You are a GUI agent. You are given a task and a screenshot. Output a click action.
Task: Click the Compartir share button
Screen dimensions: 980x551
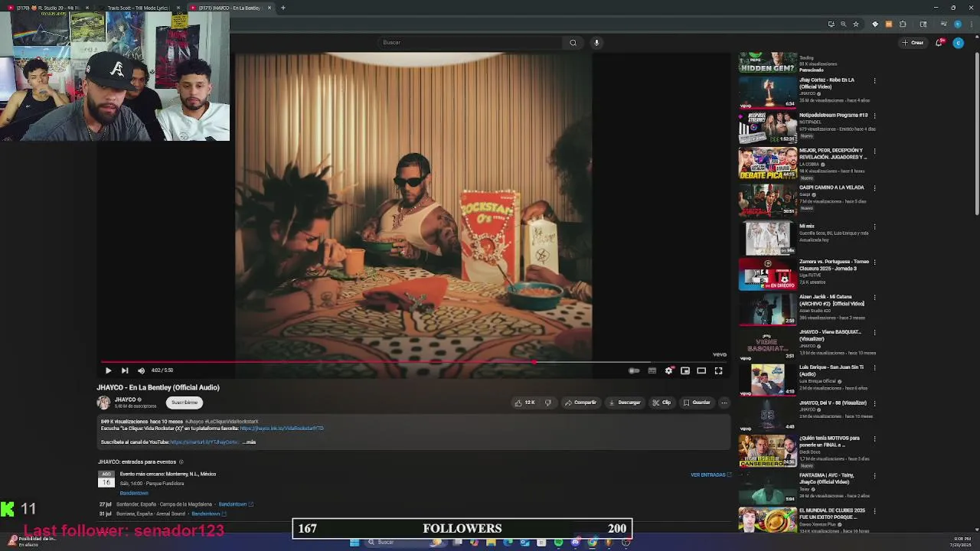tap(580, 403)
